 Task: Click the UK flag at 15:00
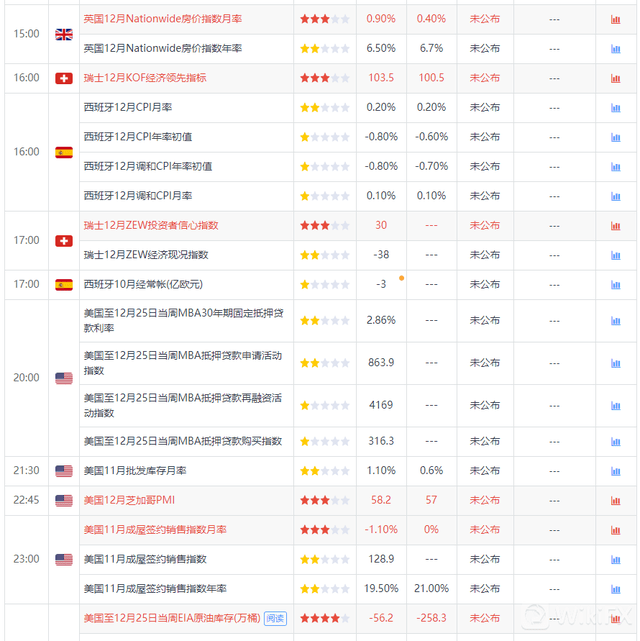64,34
